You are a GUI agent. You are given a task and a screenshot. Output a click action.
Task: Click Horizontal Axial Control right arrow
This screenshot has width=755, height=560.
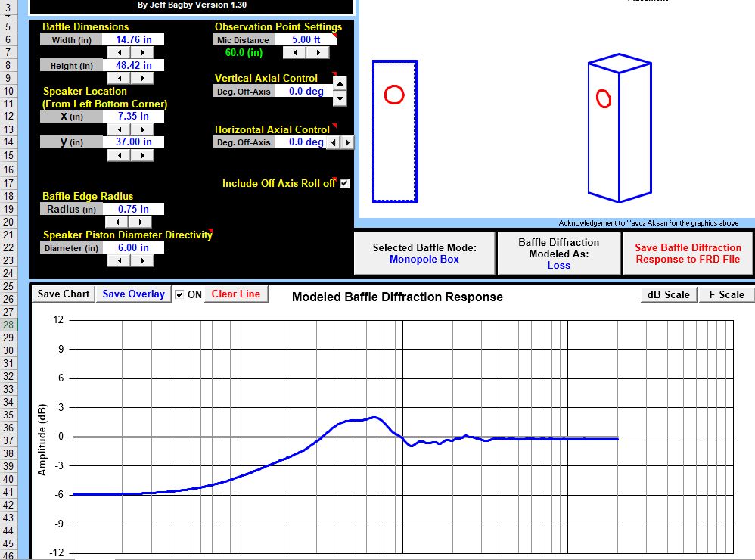[347, 142]
